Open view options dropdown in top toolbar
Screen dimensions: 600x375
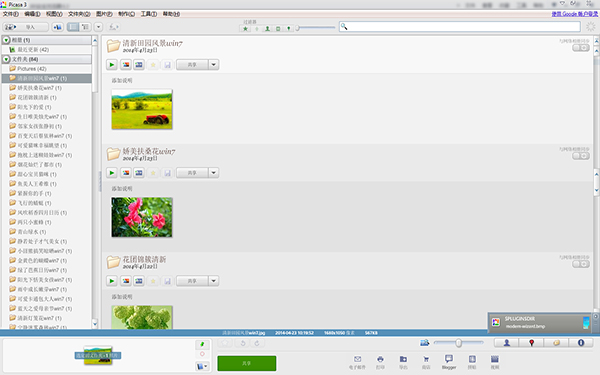(98, 27)
